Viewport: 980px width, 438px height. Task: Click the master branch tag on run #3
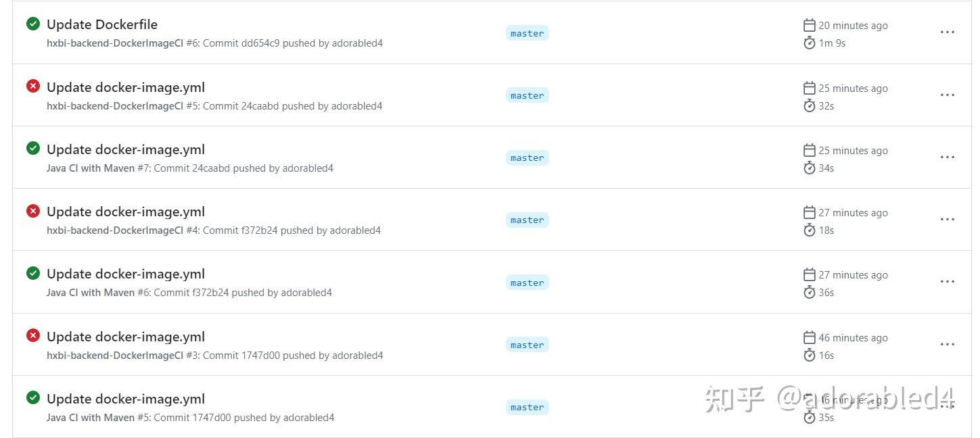(x=527, y=344)
